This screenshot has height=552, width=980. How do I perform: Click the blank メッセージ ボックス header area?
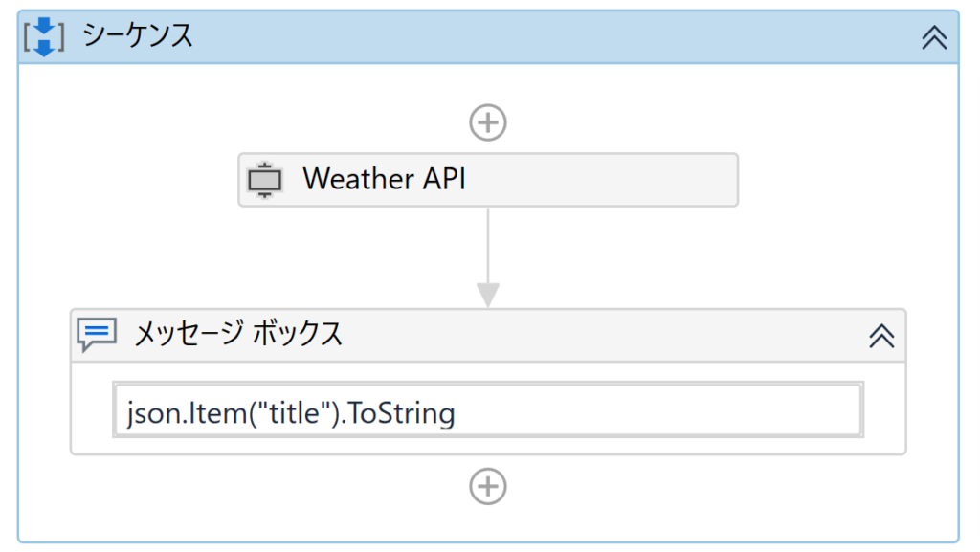pos(600,336)
